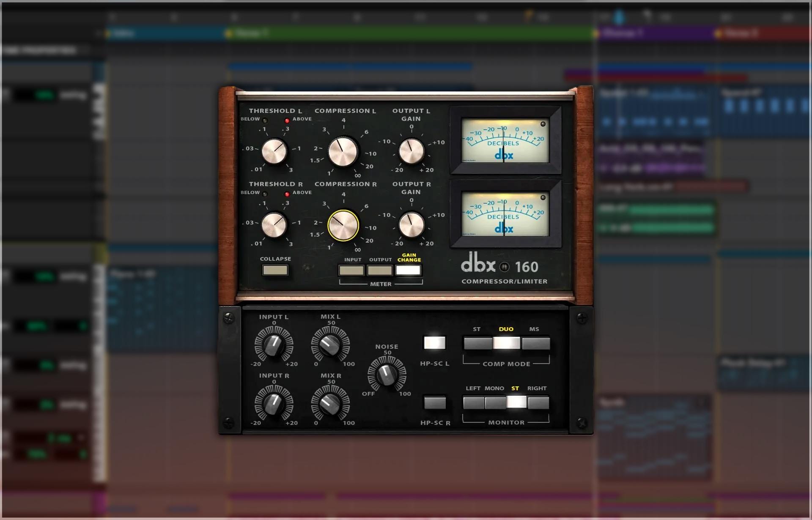Click the lower right-channel VU meter

pyautogui.click(x=505, y=214)
